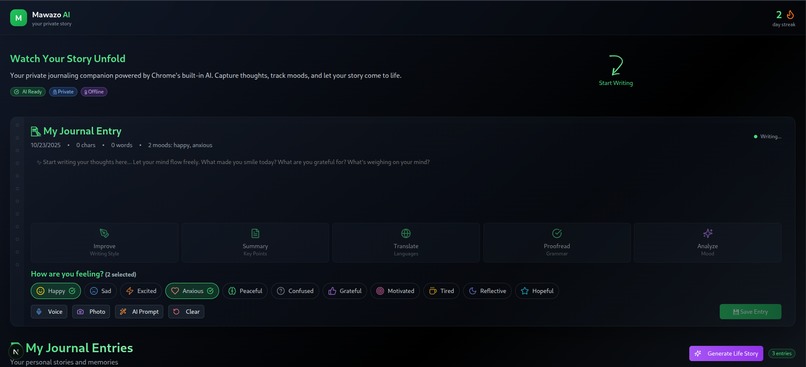Click the 10/23/2025 entry date
Viewport: 806px width, 367px height.
tap(46, 145)
